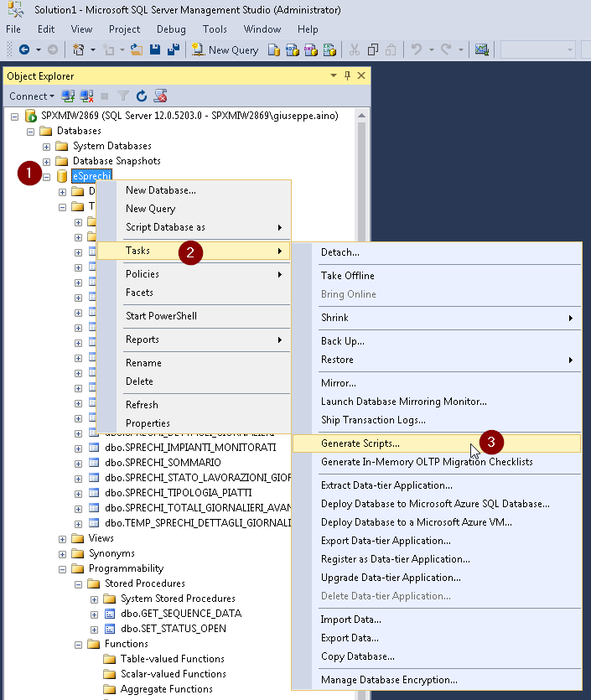Collapse the Programmability tree node
Image resolution: width=591 pixels, height=700 pixels.
pyautogui.click(x=63, y=568)
